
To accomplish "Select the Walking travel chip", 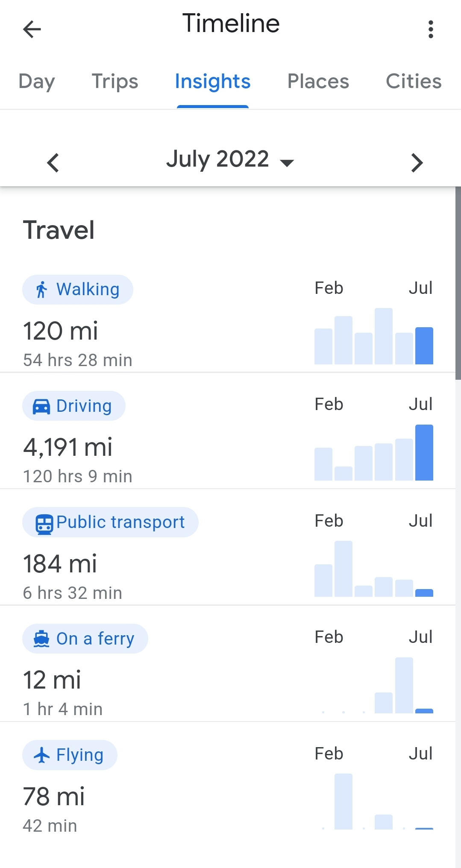I will pyautogui.click(x=78, y=290).
